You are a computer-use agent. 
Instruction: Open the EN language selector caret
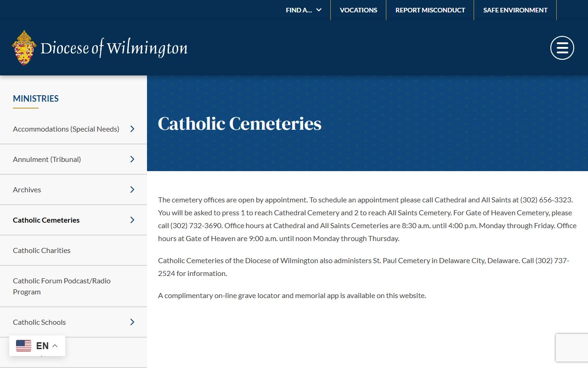[x=55, y=346]
